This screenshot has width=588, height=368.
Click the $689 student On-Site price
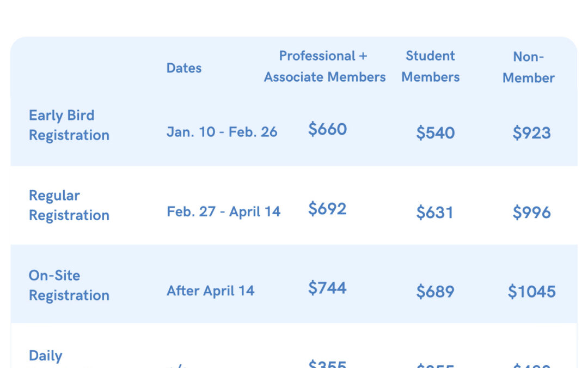pos(436,292)
